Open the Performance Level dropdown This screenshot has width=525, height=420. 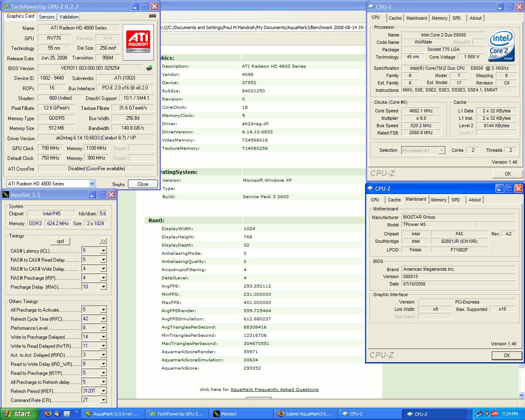pos(103,328)
